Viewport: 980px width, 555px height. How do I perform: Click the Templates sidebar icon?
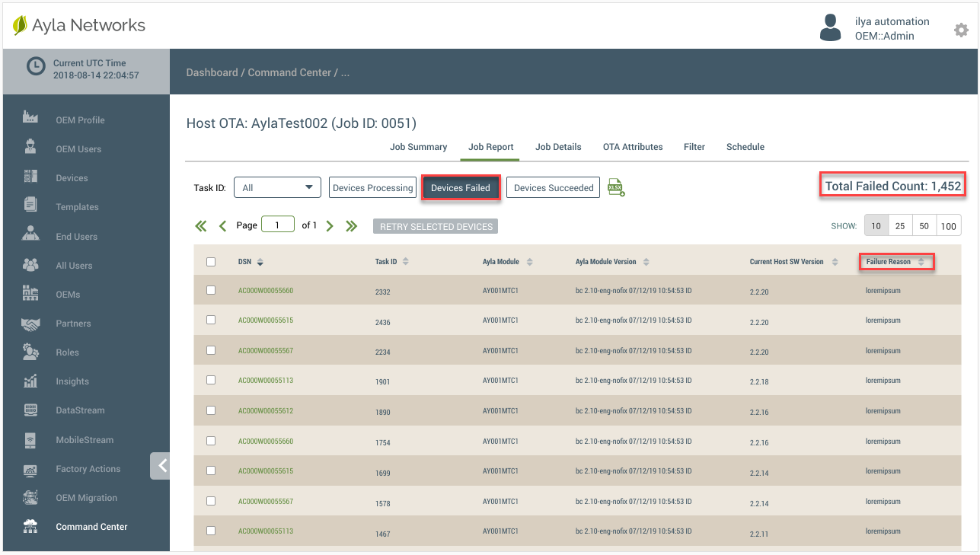point(30,205)
